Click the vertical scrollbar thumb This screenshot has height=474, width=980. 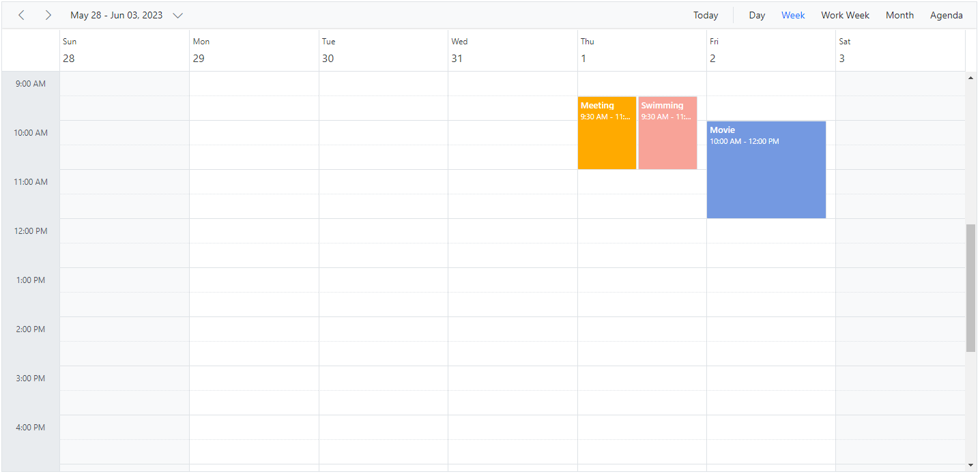pos(971,288)
